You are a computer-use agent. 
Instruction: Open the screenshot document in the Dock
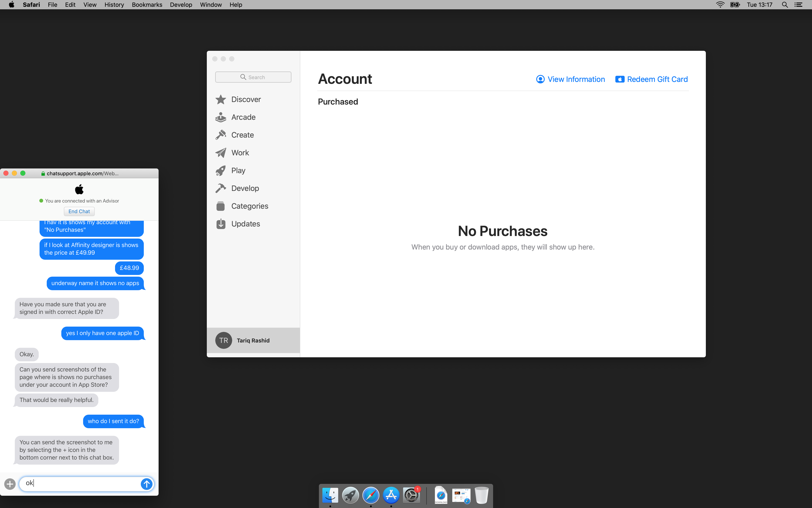pos(461,496)
